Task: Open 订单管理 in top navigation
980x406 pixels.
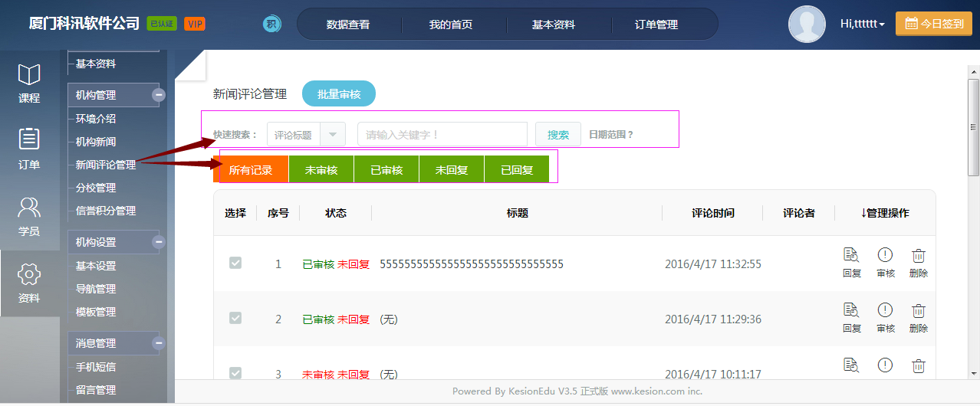Action: (x=656, y=25)
